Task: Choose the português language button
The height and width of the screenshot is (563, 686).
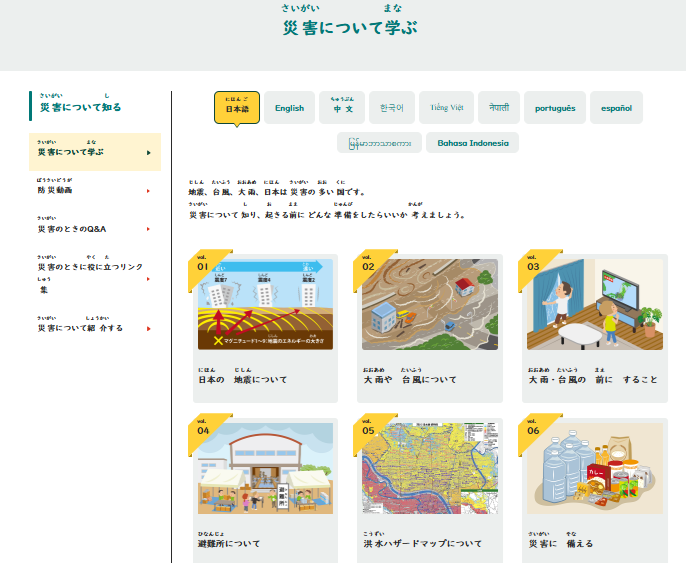Action: pyautogui.click(x=555, y=108)
